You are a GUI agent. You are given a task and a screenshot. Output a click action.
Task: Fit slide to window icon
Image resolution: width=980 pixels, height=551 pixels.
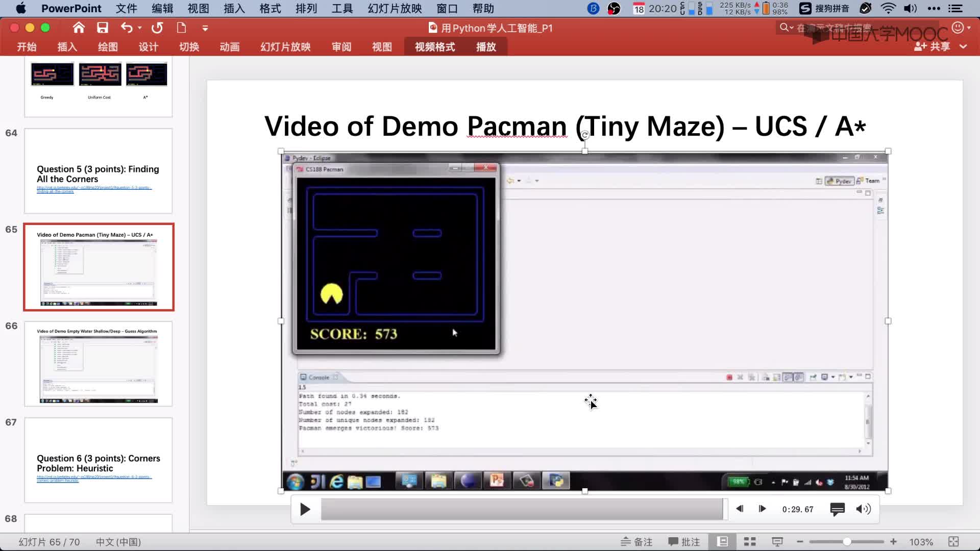(953, 542)
